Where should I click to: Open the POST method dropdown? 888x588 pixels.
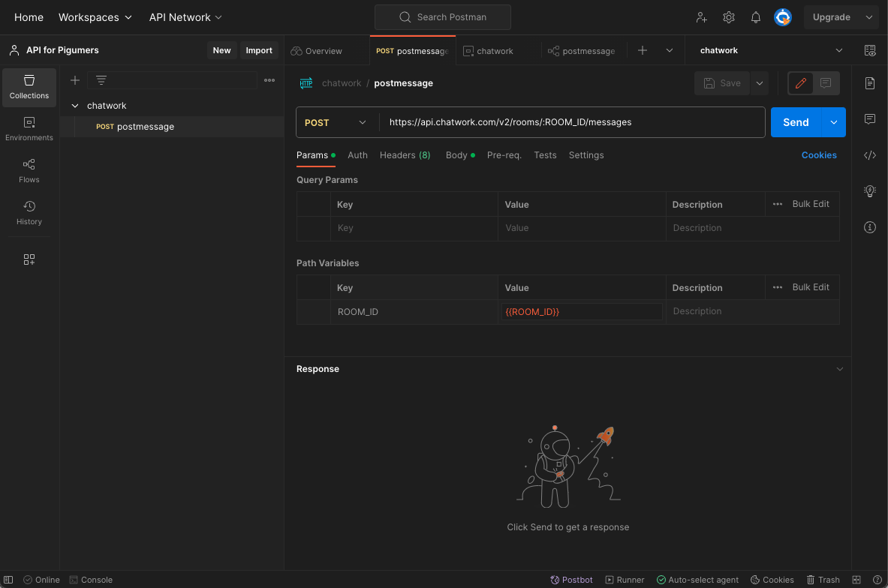click(336, 123)
